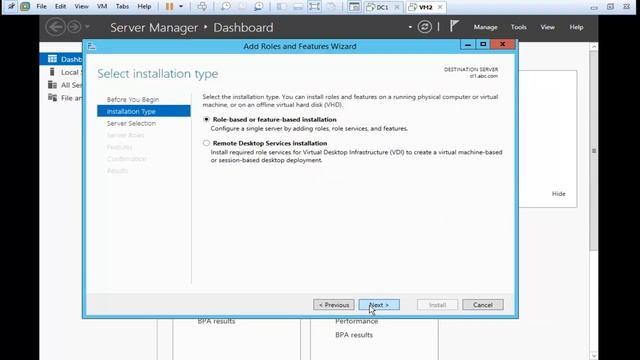Click the greyed Install button
This screenshot has height=360, width=640.
437,305
